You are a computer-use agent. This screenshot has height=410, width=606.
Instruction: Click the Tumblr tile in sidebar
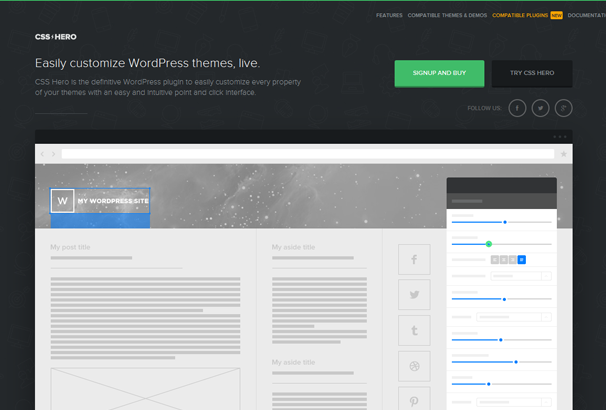(x=414, y=330)
